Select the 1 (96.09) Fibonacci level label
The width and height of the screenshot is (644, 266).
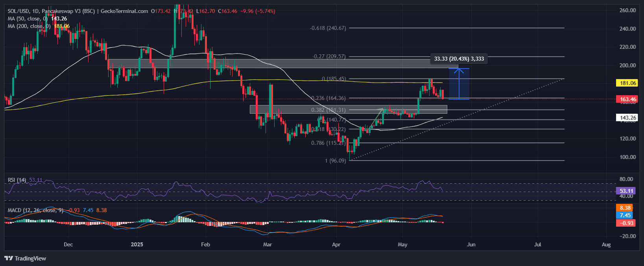[336, 161]
